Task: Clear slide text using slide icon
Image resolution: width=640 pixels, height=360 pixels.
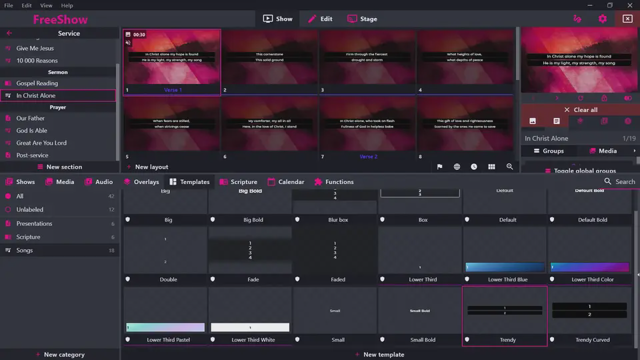Action: tap(556, 121)
